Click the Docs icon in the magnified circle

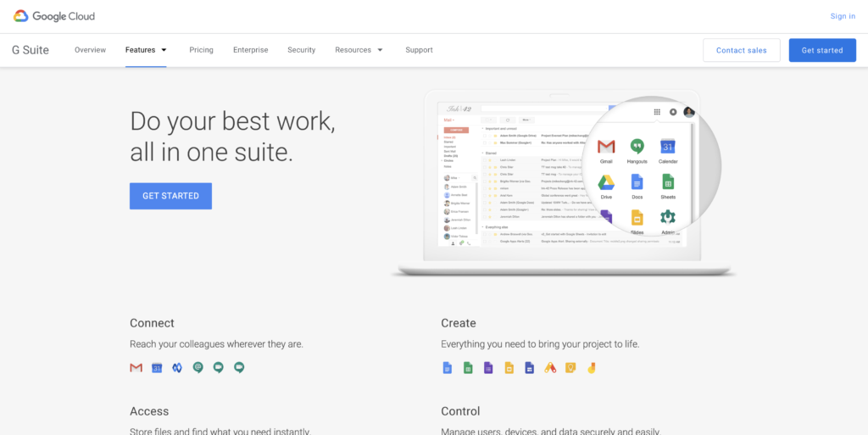[x=637, y=182]
